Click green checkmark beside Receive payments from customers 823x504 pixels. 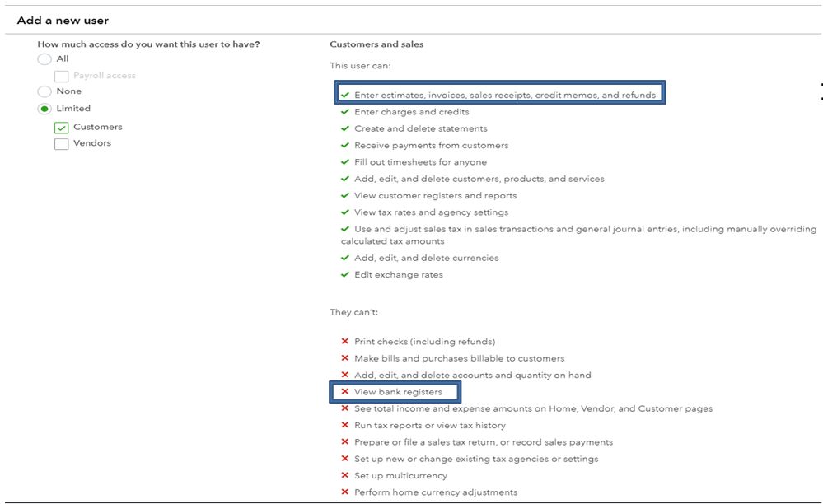click(x=345, y=146)
